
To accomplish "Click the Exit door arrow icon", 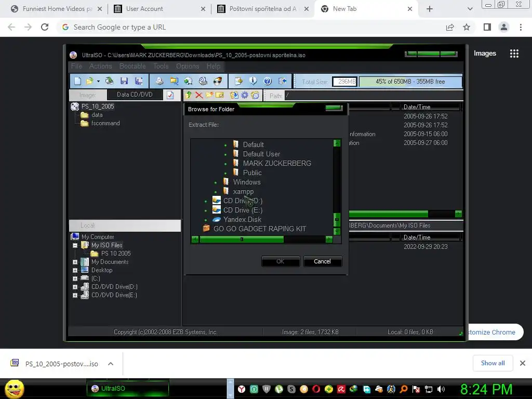I will 282,81.
